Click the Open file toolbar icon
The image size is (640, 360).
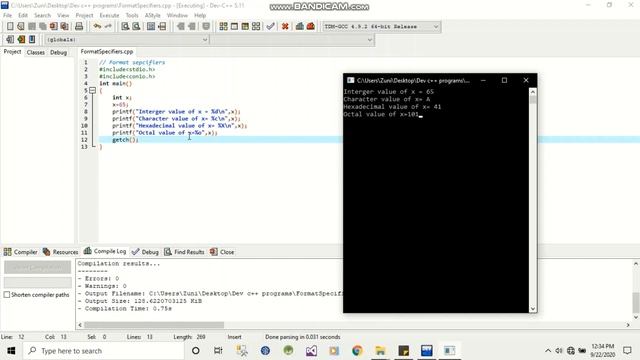click(21, 27)
